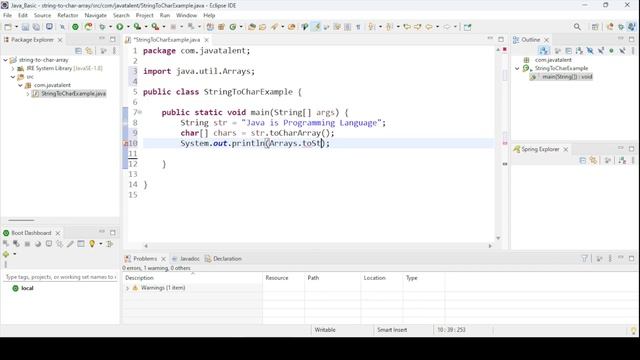Expand the JRE System Library node
The image size is (640, 360).
[13, 69]
